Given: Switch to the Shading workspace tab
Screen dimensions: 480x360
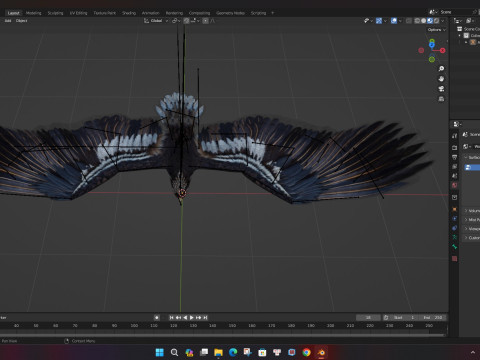Looking at the screenshot, I should [x=129, y=13].
